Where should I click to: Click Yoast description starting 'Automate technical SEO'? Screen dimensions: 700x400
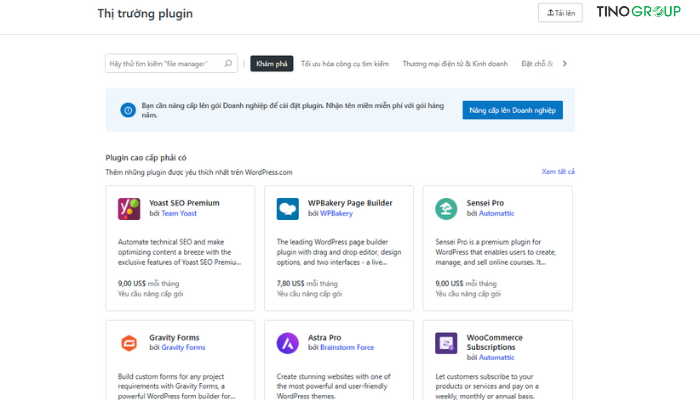179,252
